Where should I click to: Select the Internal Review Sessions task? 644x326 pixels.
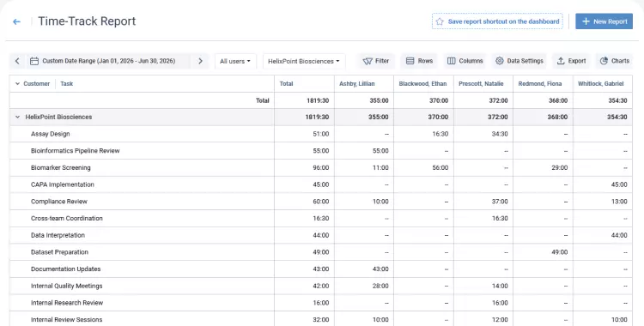[66, 319]
